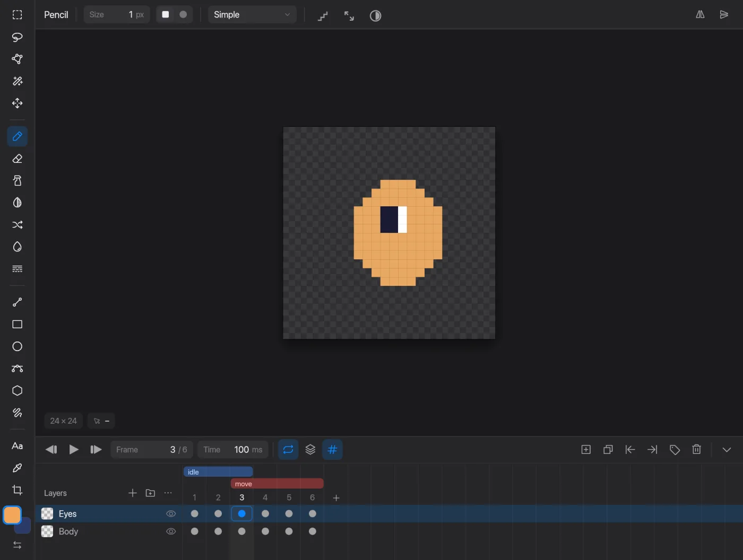743x560 pixels.
Task: Select the rectangle shape tool
Action: tap(17, 324)
